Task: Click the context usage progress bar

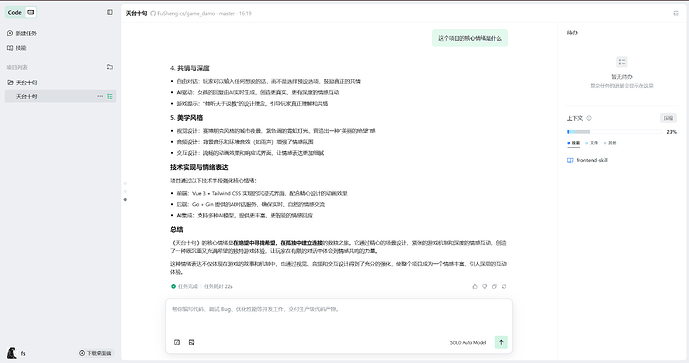Action: pos(614,132)
